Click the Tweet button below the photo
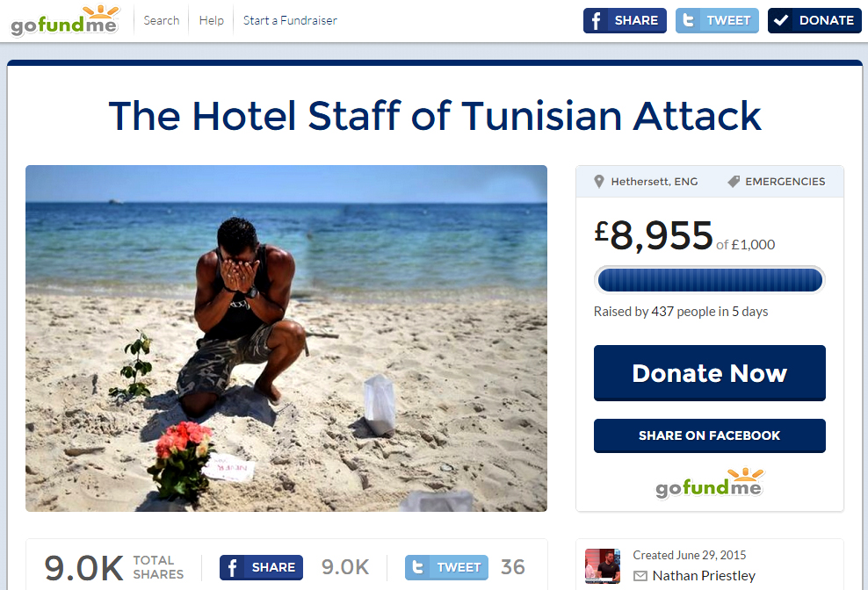The image size is (868, 590). (x=446, y=567)
